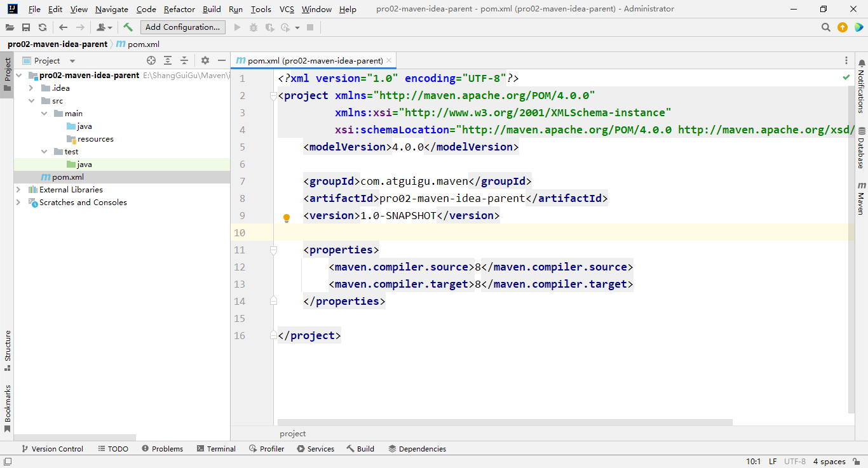This screenshot has height=468, width=868.
Task: Open the Project view dropdown
Action: tap(72, 61)
